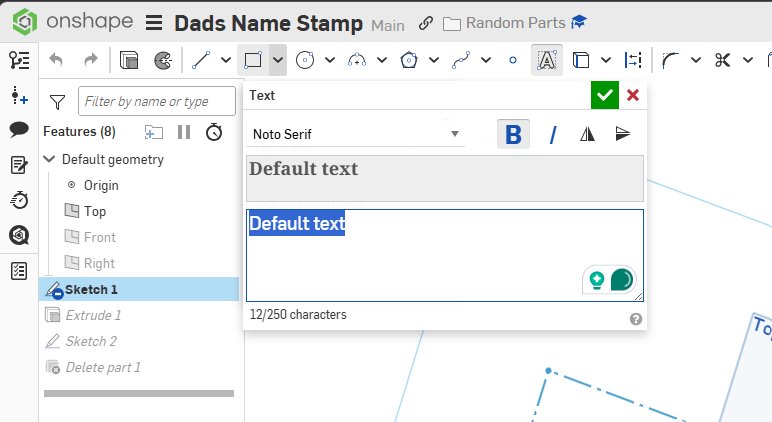Toggle mirror text vertically
772x422 pixels.
click(623, 134)
